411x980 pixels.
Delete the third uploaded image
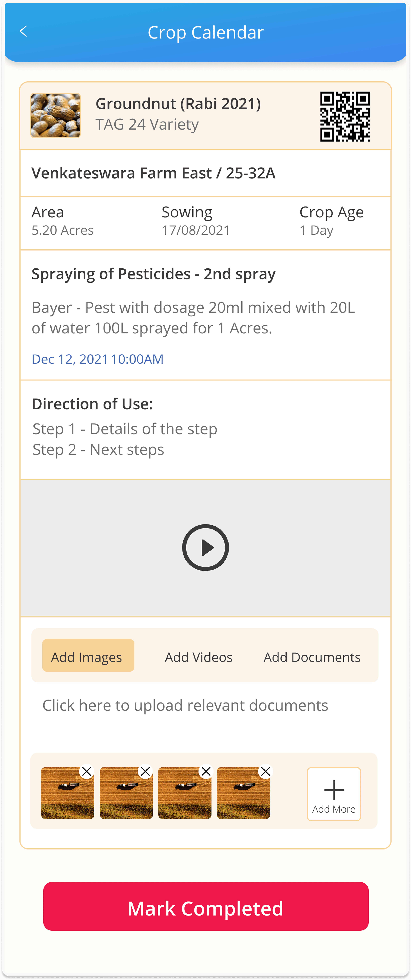tap(206, 771)
